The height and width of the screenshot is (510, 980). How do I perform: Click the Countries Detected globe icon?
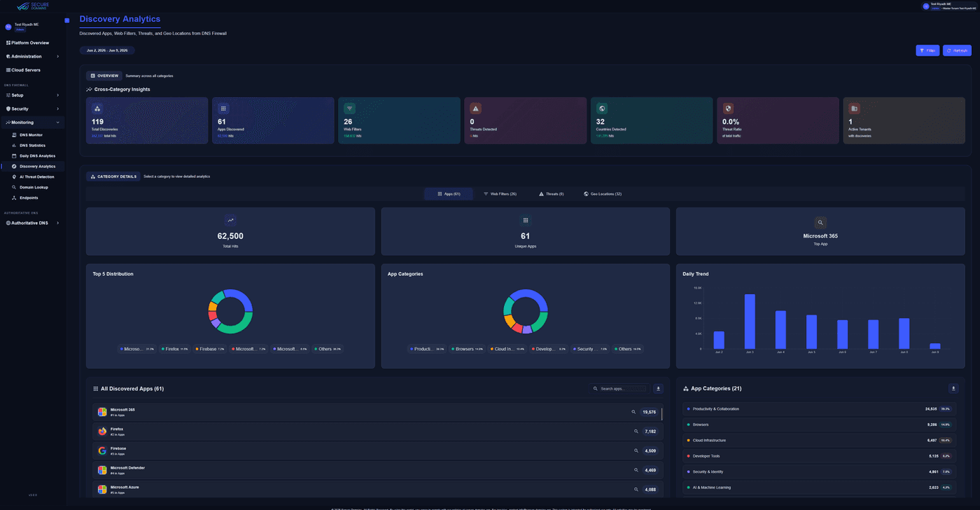tap(602, 109)
